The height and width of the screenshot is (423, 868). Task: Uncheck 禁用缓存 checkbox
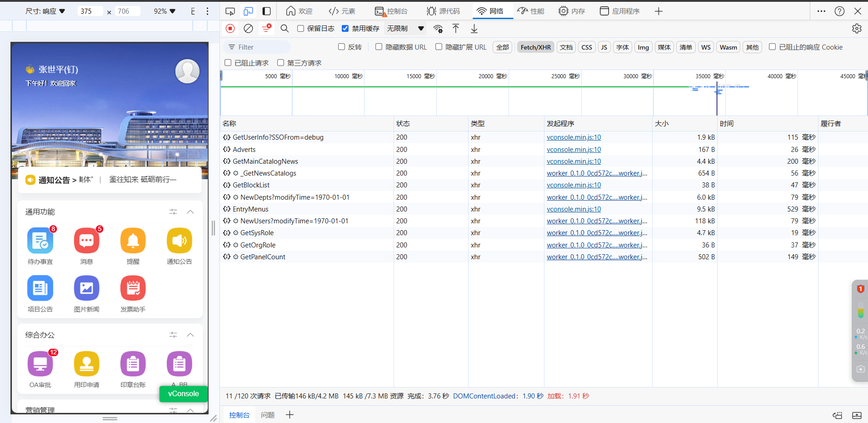tap(345, 28)
